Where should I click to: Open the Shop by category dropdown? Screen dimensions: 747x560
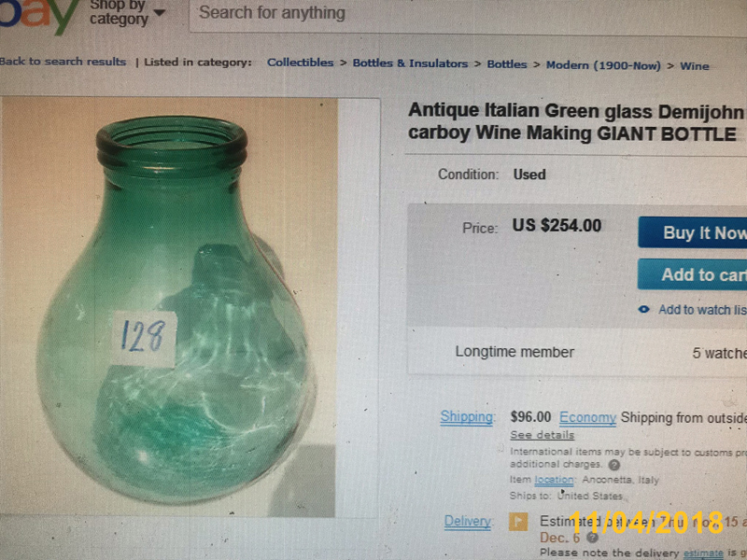(x=127, y=13)
